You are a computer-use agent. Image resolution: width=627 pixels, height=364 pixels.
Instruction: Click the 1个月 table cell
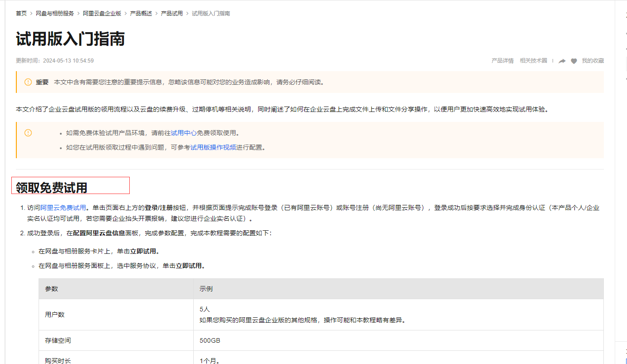398,358
